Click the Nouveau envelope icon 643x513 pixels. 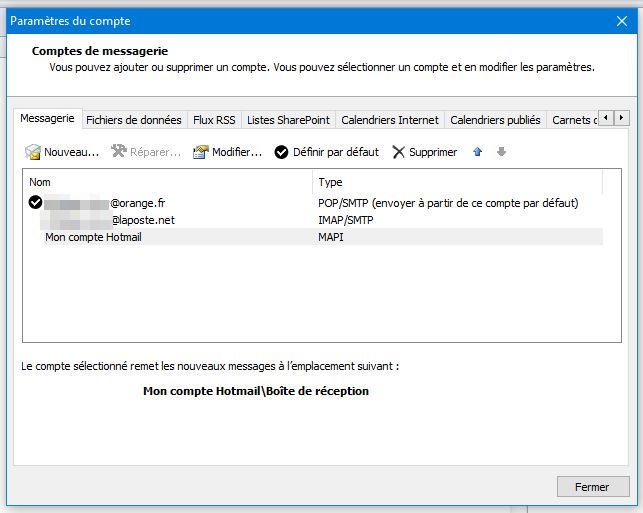(32, 152)
